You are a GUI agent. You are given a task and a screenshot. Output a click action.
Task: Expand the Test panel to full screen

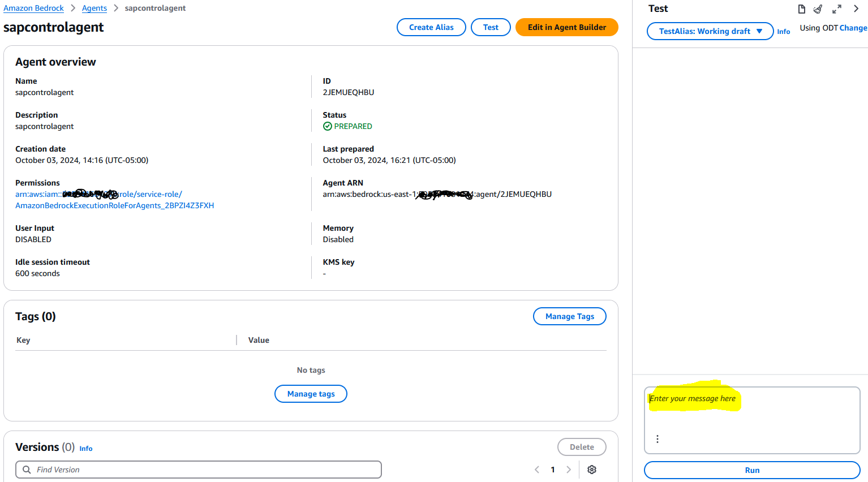click(x=837, y=9)
